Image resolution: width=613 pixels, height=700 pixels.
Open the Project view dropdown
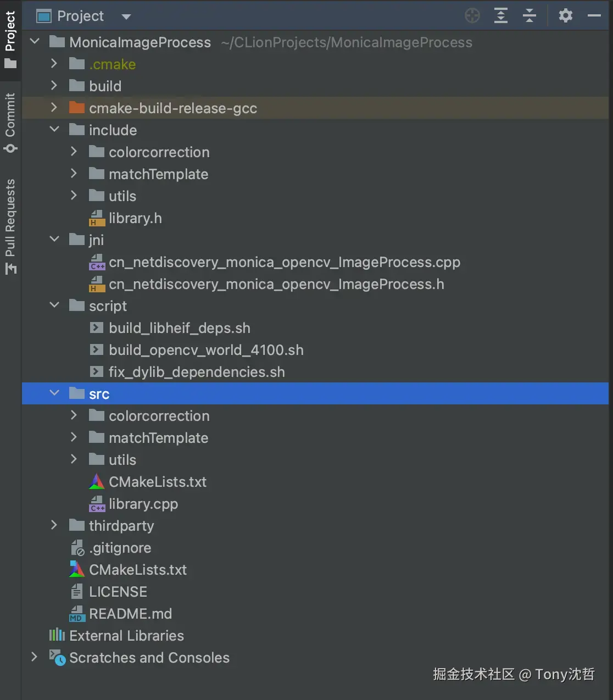coord(126,16)
